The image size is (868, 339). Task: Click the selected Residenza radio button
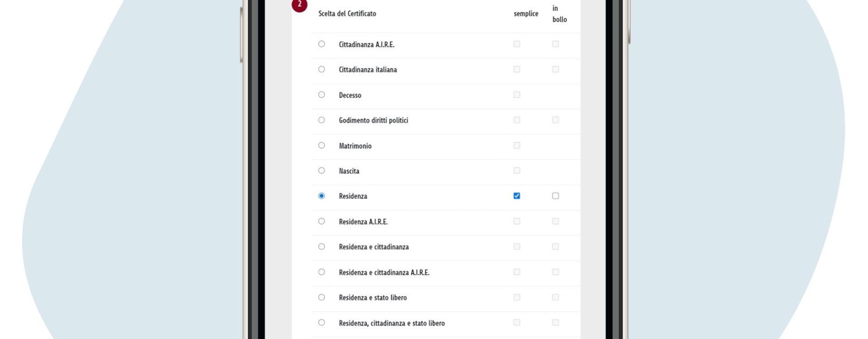pyautogui.click(x=321, y=196)
